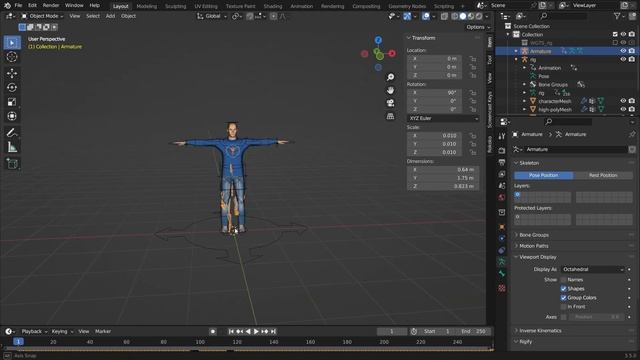Toggle the pin icon in properties header

(x=632, y=134)
